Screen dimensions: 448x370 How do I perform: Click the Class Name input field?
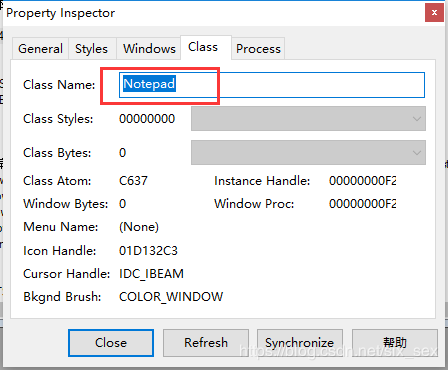tap(272, 85)
